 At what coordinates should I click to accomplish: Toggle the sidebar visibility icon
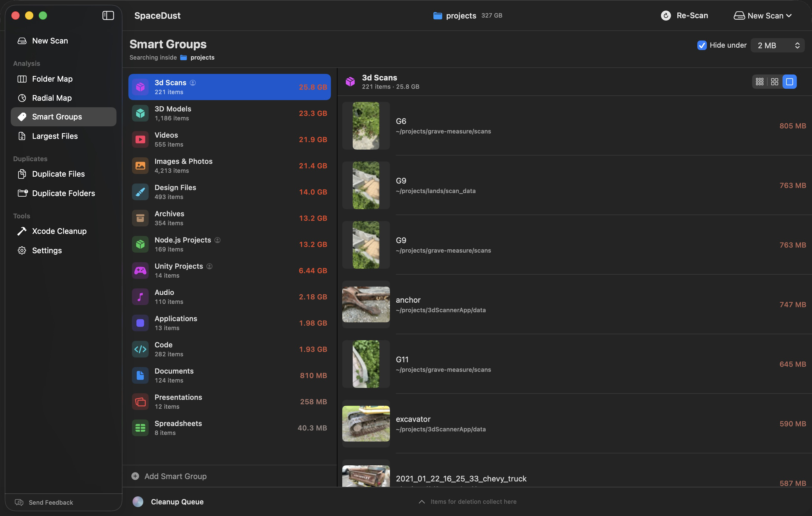pyautogui.click(x=108, y=15)
